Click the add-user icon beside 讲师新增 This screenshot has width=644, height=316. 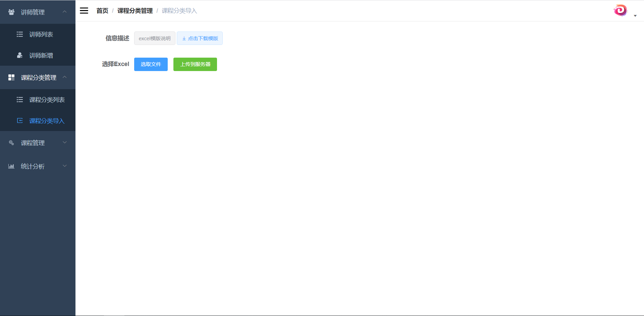pos(20,55)
